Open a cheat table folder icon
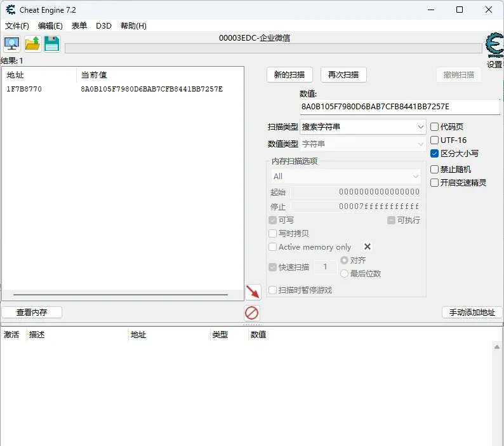Screen dimensions: 504x446 [x=32, y=43]
